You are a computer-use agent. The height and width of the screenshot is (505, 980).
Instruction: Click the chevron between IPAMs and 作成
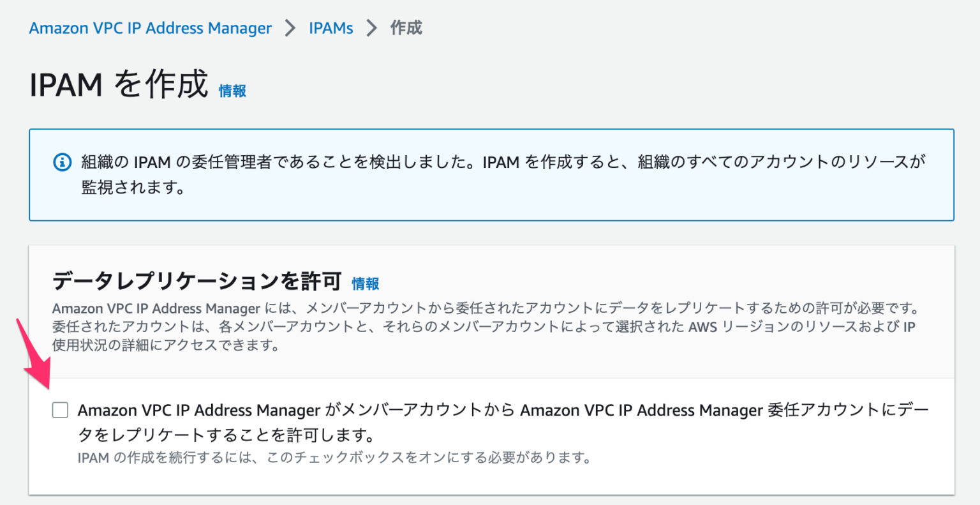click(x=371, y=27)
